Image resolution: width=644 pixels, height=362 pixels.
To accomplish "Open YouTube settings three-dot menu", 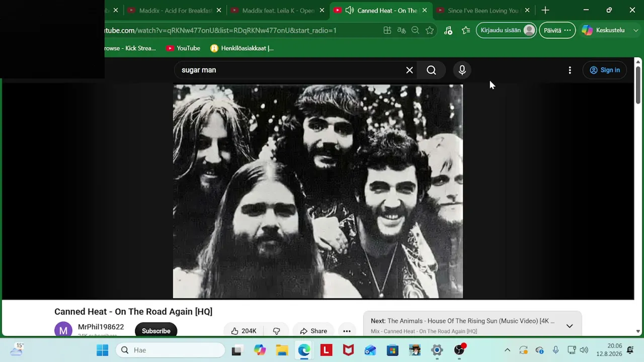I will click(570, 70).
